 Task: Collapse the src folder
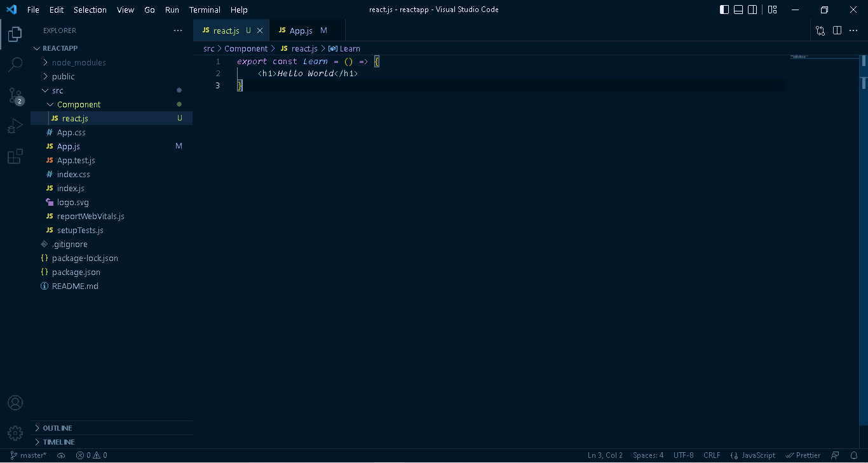111,90
